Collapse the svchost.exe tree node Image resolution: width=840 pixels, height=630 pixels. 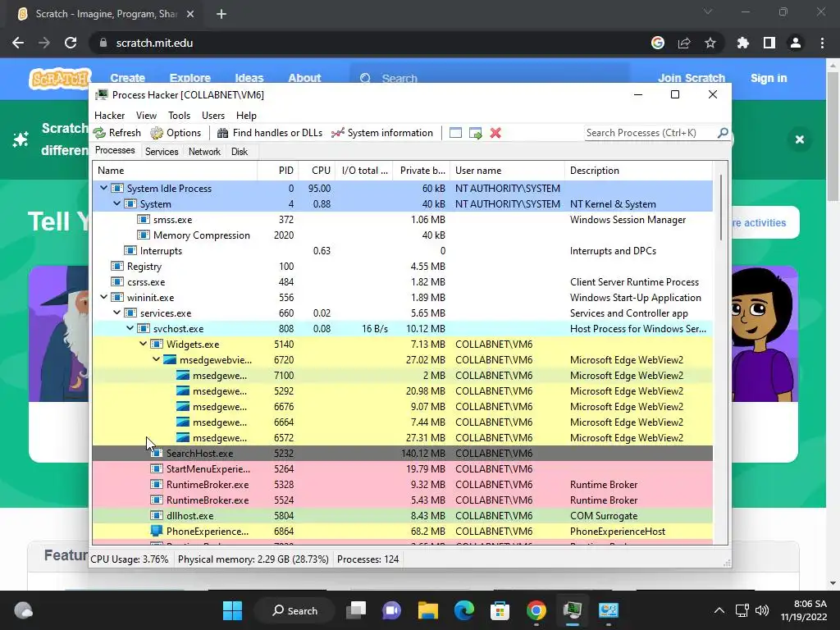(130, 328)
